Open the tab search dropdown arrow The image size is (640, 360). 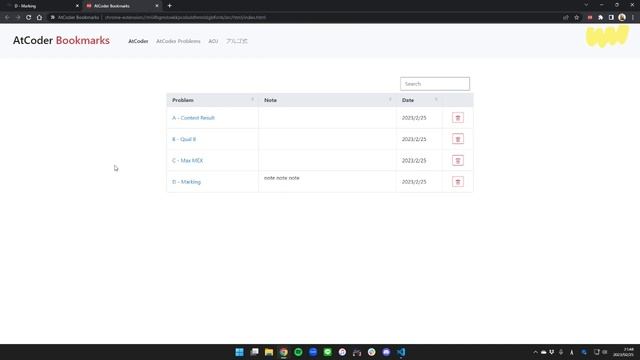pyautogui.click(x=586, y=5)
